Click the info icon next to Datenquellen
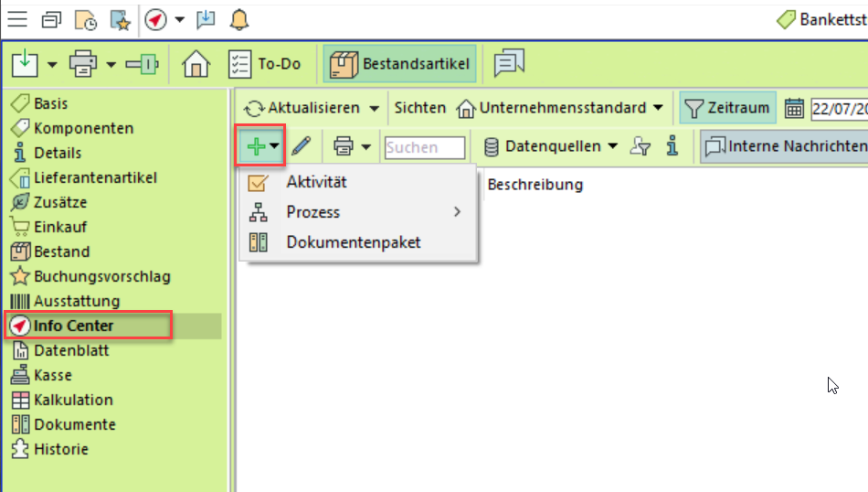The image size is (868, 492). pos(672,146)
